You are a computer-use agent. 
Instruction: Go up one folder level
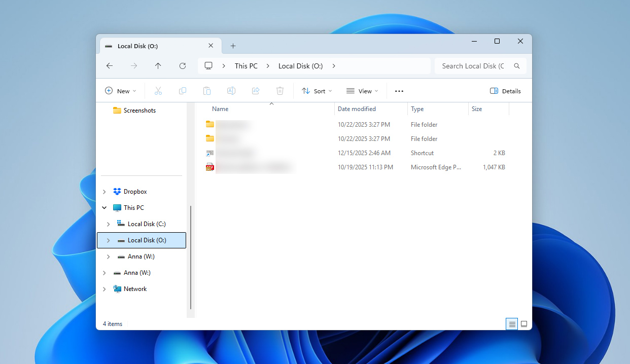[x=158, y=65]
